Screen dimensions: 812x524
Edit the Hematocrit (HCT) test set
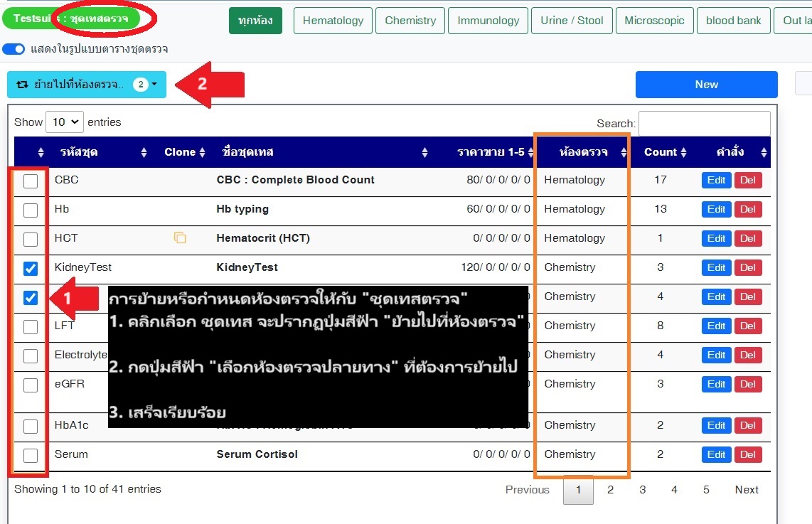[x=716, y=238]
